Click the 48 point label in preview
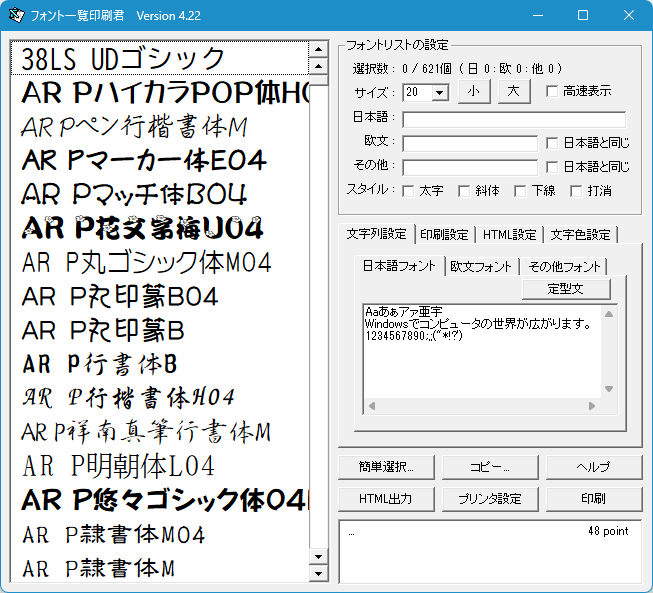This screenshot has width=653, height=593. tap(608, 531)
